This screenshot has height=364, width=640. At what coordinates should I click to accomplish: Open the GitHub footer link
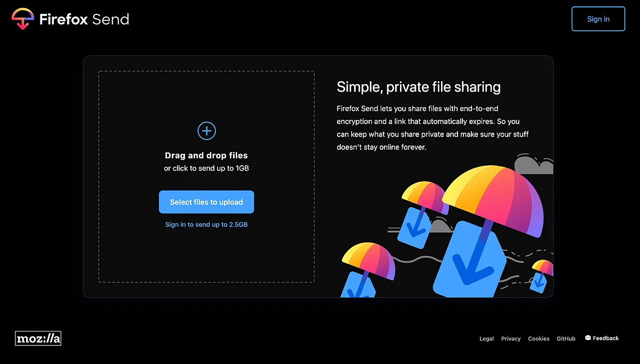click(566, 338)
